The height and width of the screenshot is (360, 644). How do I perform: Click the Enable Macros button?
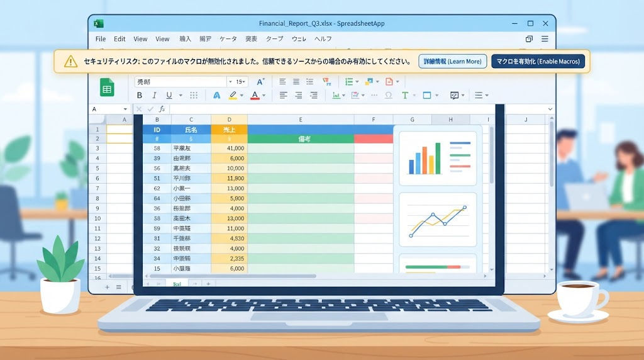tap(538, 61)
